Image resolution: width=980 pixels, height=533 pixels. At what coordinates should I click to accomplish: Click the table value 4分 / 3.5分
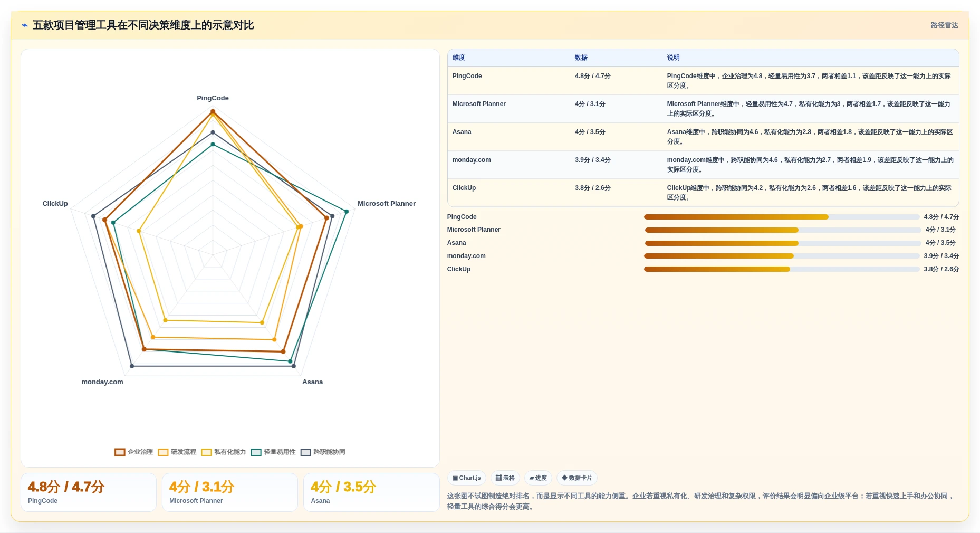pyautogui.click(x=590, y=132)
